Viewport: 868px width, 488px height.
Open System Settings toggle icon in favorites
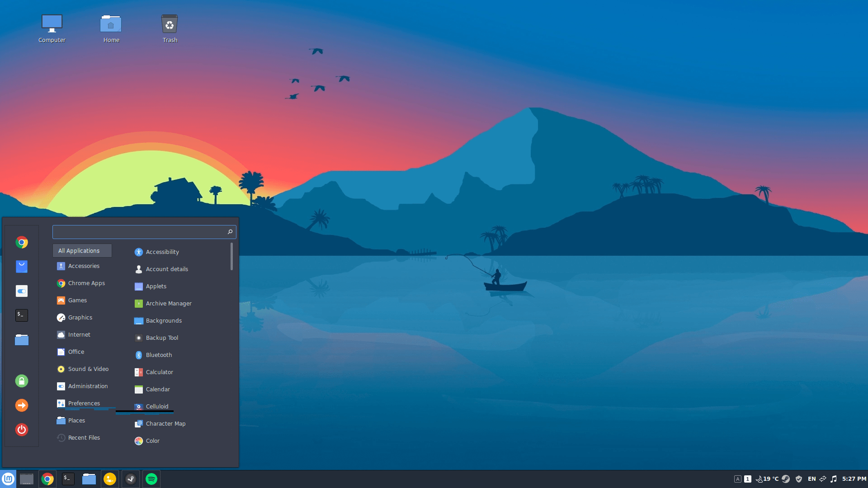coord(22,291)
